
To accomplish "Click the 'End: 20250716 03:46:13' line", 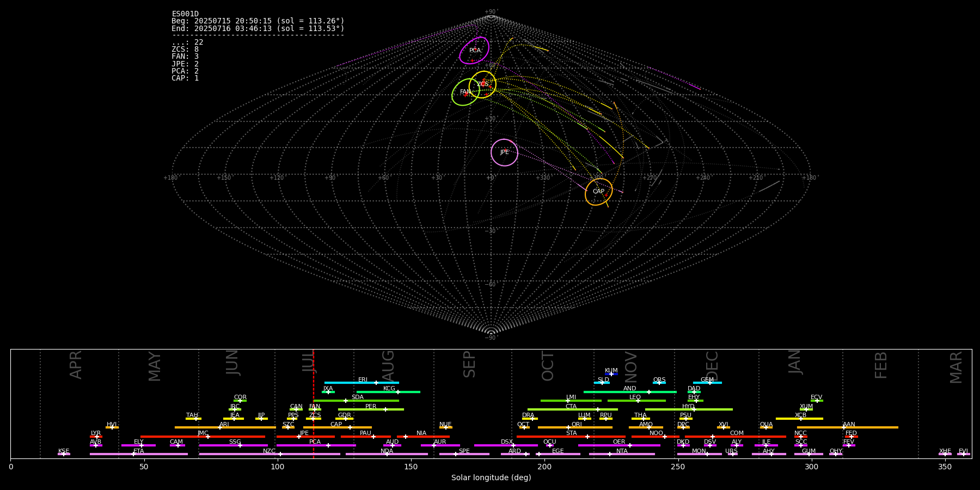I will click(x=258, y=28).
